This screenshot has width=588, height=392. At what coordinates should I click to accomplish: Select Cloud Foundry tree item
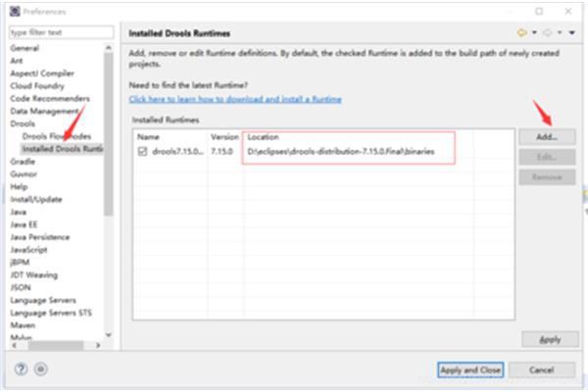(x=37, y=86)
